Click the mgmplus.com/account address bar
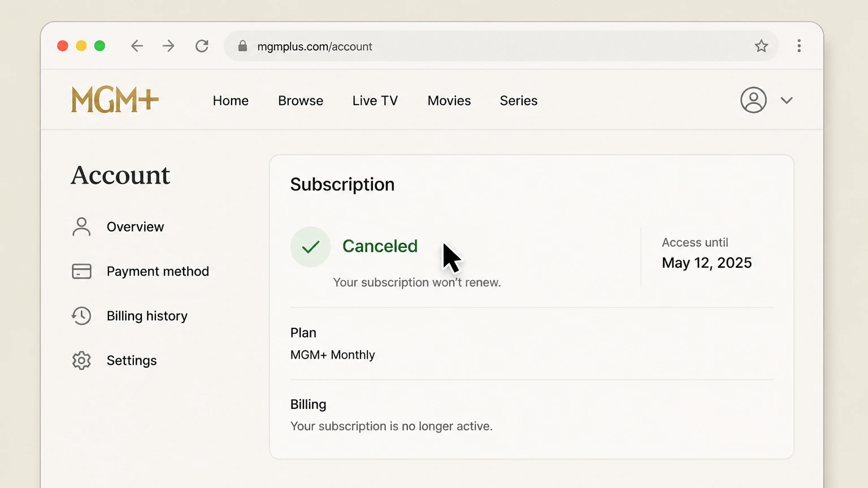Viewport: 868px width, 488px height. point(501,46)
